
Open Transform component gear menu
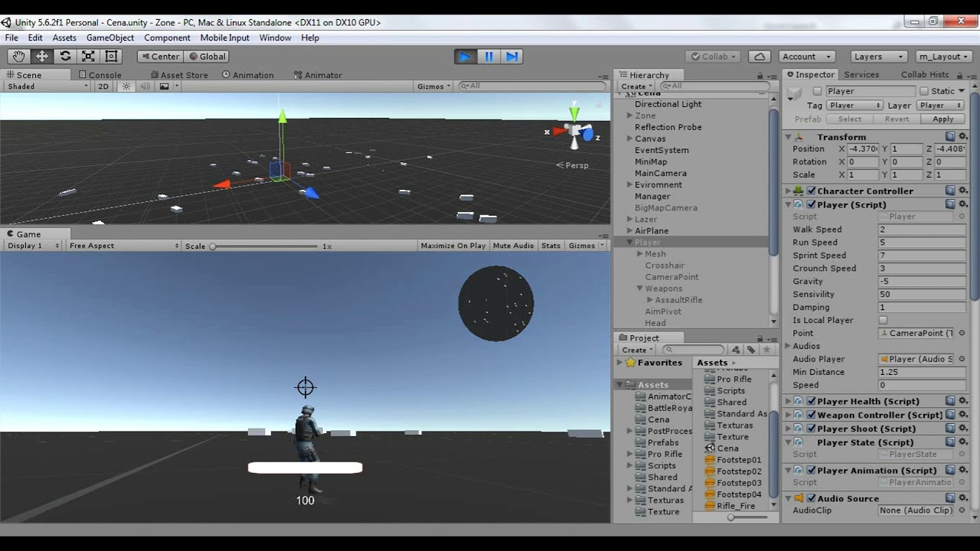(963, 137)
